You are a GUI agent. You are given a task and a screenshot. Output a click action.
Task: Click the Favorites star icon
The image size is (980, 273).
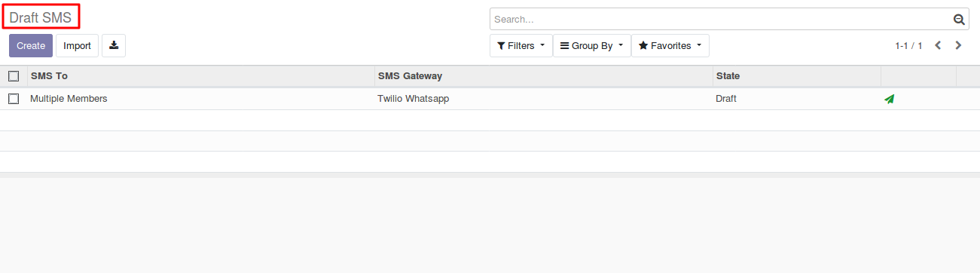643,46
